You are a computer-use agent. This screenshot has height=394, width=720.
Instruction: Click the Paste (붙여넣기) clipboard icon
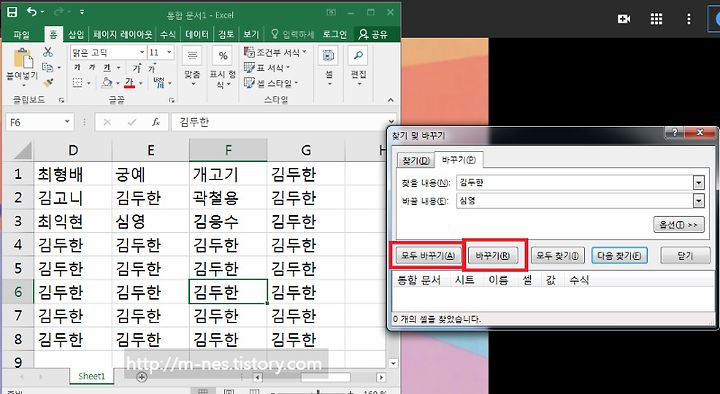click(22, 59)
